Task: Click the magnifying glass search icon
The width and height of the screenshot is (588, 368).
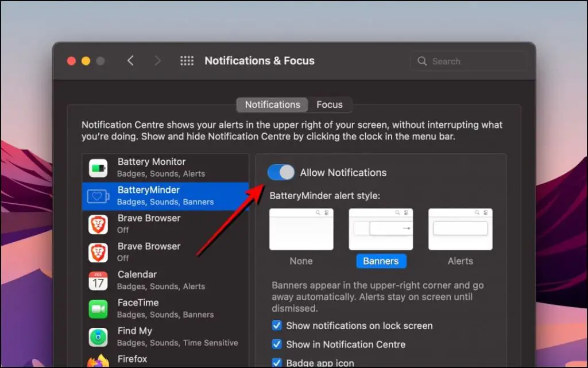Action: 422,61
